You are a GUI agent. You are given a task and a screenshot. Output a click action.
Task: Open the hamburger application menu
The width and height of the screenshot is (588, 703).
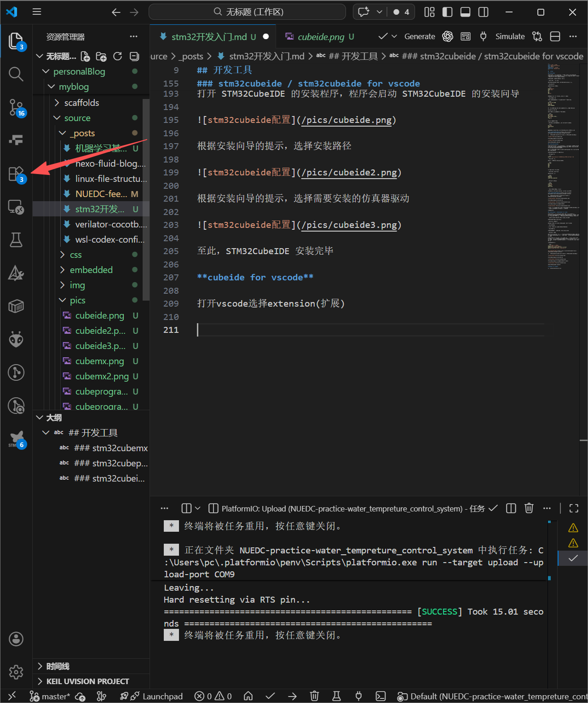37,12
